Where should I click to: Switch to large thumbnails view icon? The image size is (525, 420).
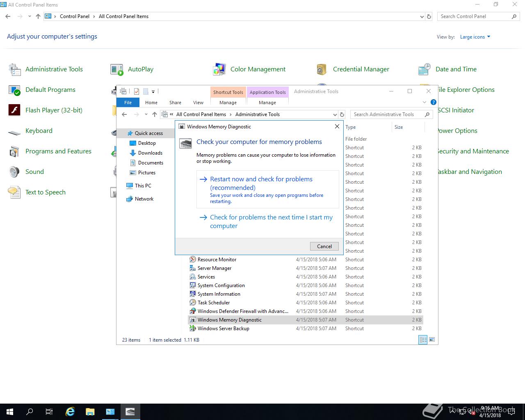[431, 340]
